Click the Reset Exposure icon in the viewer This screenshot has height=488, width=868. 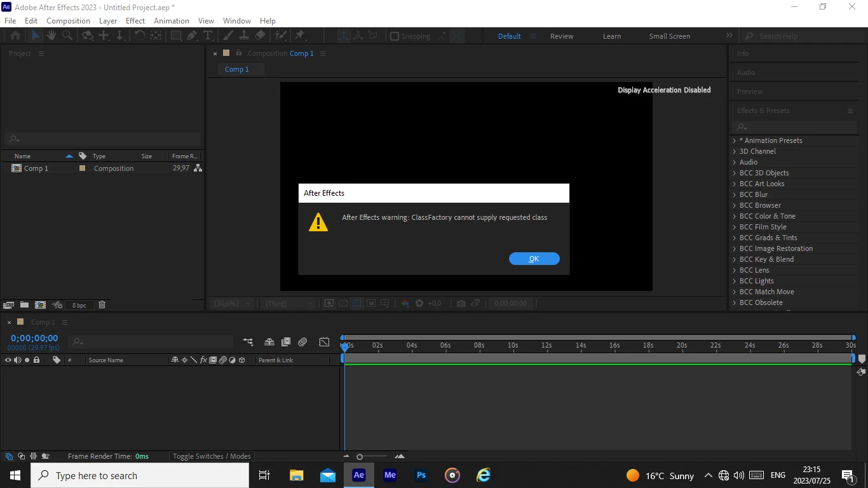click(x=419, y=304)
